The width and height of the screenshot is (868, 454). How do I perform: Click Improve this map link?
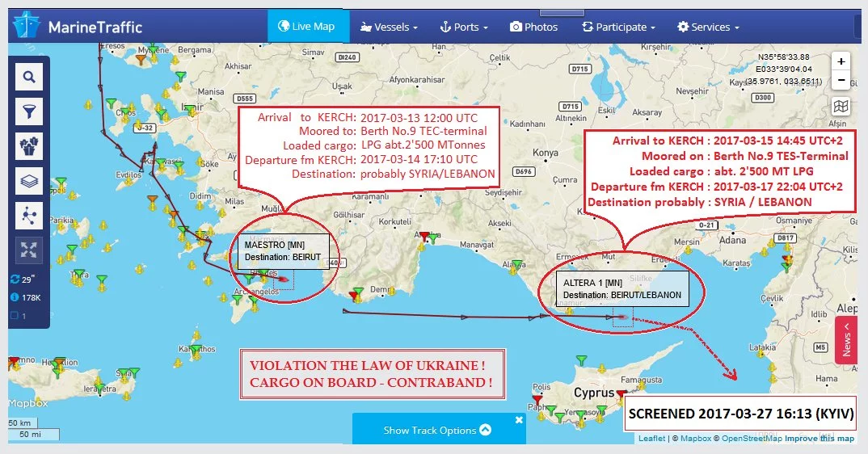click(820, 438)
